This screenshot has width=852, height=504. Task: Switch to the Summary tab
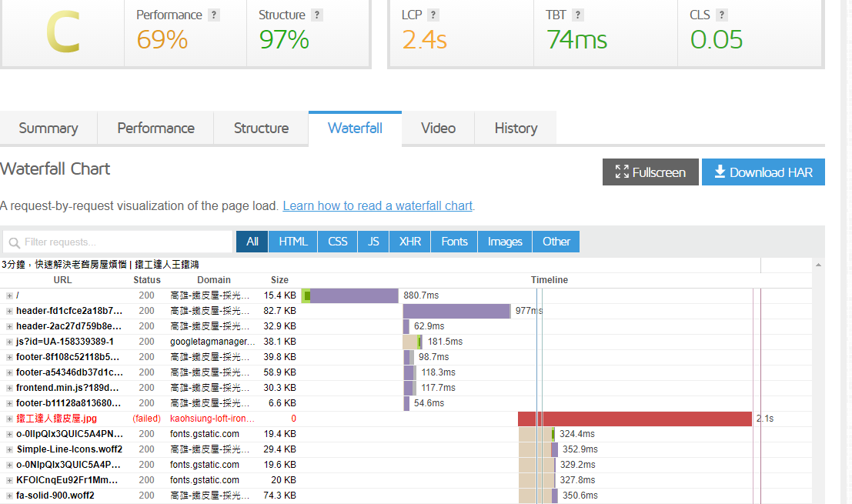click(x=48, y=129)
